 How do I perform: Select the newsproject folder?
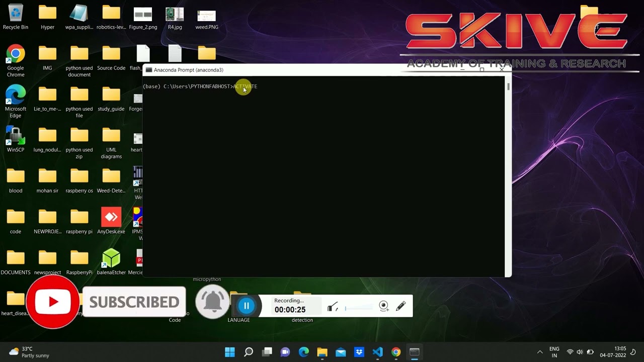47,262
